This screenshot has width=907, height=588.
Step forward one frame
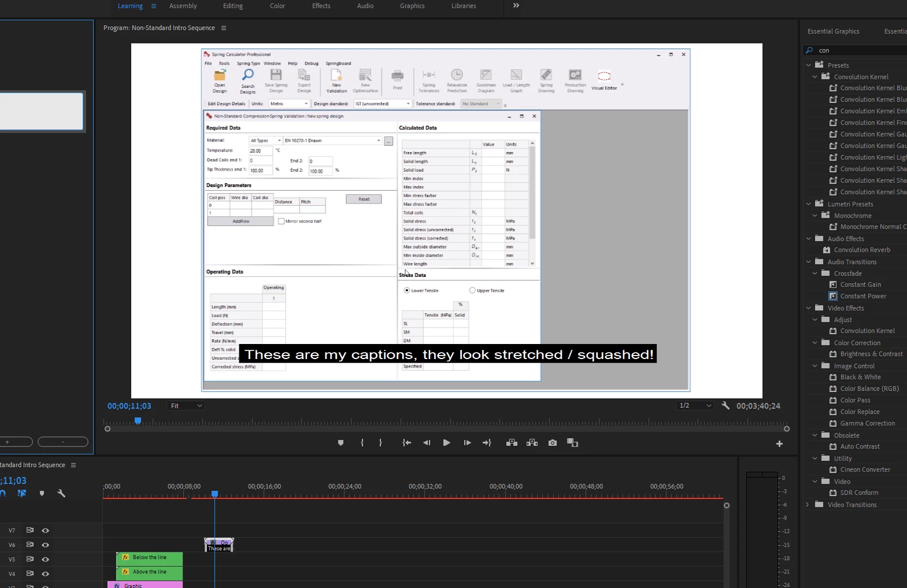click(467, 443)
